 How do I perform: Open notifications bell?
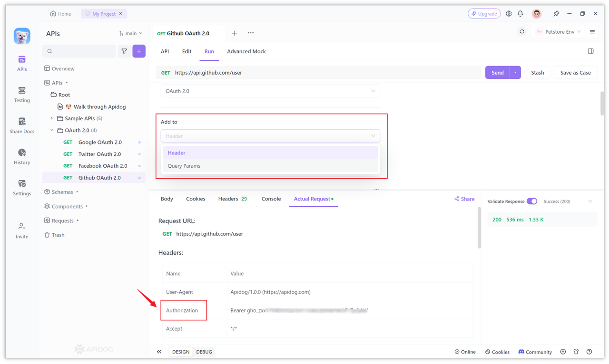click(x=521, y=14)
